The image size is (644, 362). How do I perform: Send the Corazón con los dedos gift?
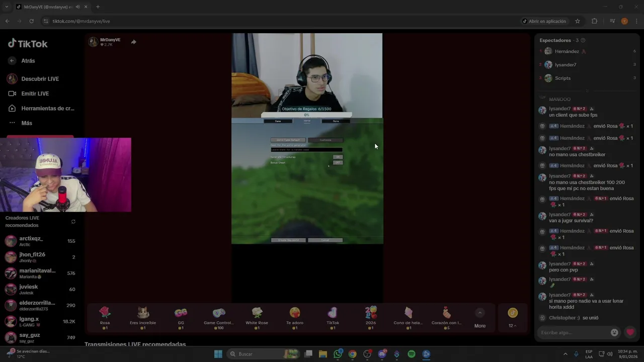tap(447, 318)
